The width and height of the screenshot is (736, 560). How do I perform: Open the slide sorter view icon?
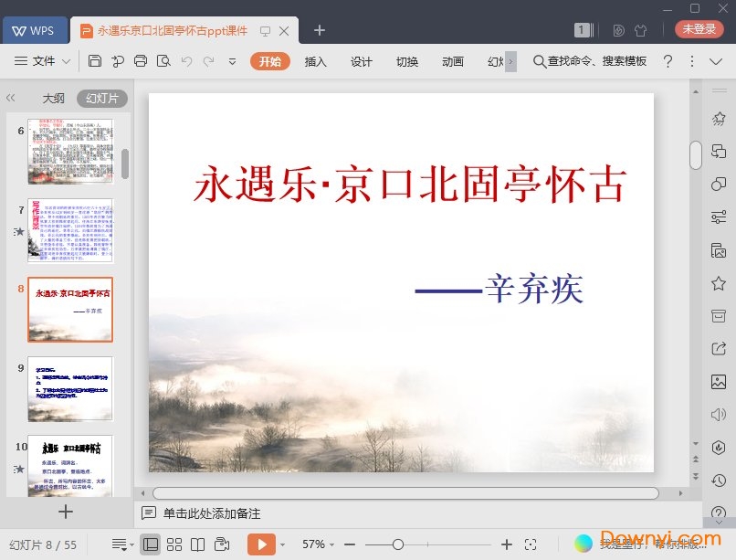click(x=173, y=542)
